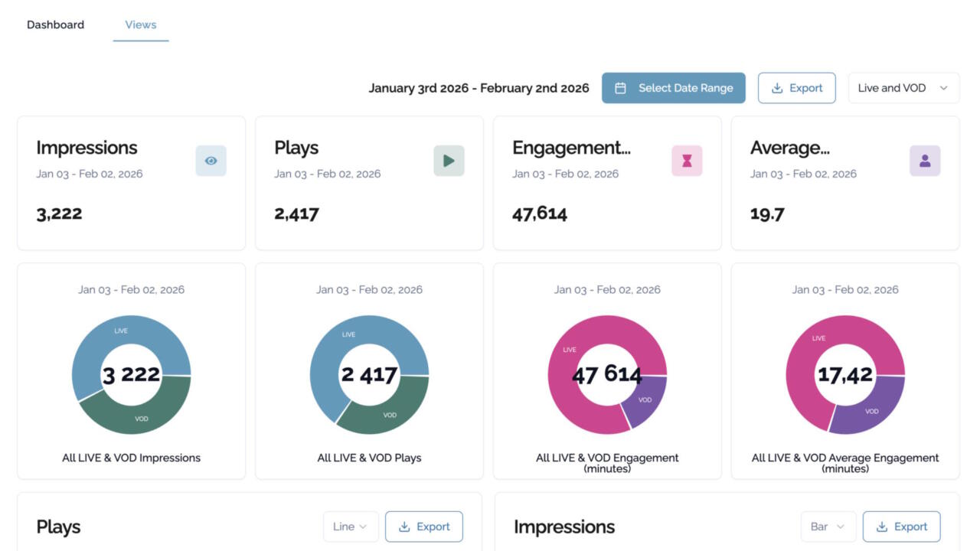The height and width of the screenshot is (551, 980).
Task: Click the person icon on Average card
Action: tap(925, 161)
